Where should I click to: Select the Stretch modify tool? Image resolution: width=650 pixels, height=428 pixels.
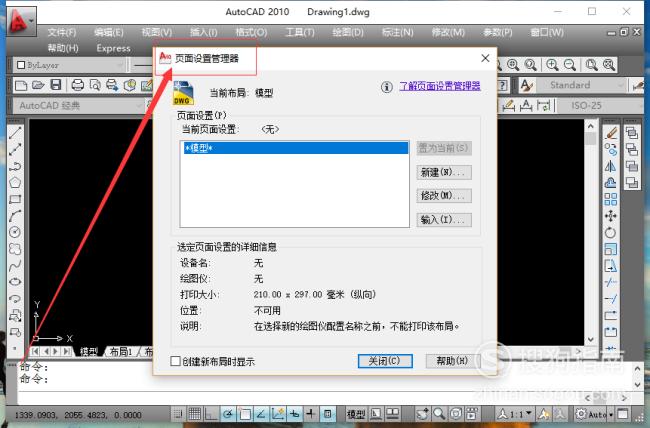point(611,266)
